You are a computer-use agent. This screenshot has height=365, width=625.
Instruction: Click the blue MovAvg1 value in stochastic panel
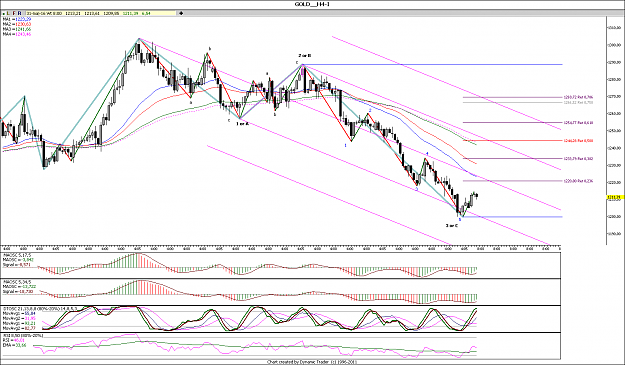(30, 314)
